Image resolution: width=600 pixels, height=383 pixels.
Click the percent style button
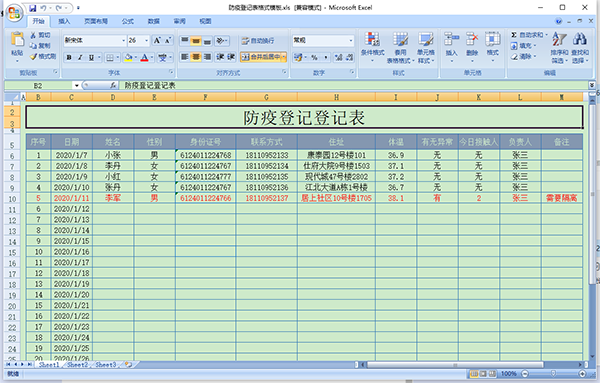pos(314,57)
